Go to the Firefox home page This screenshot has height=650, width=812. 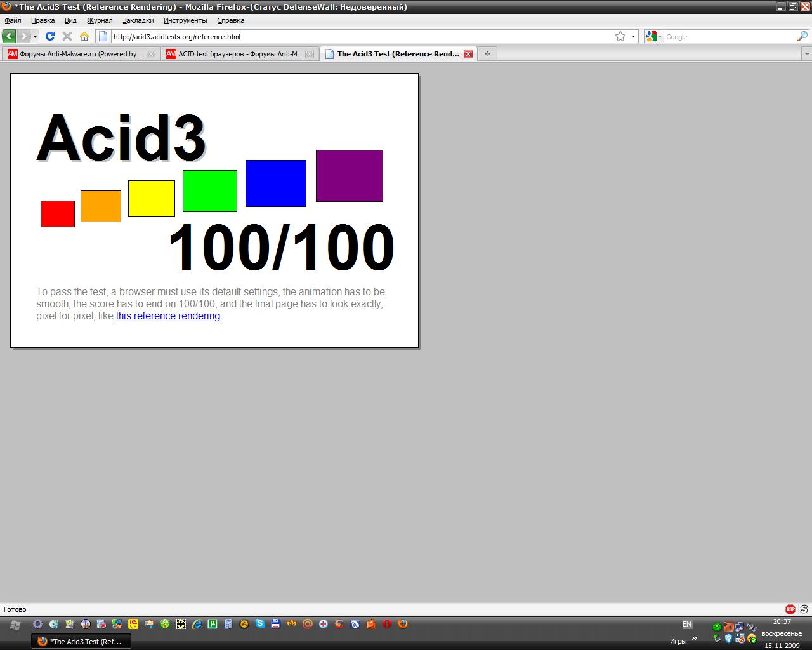[x=84, y=36]
